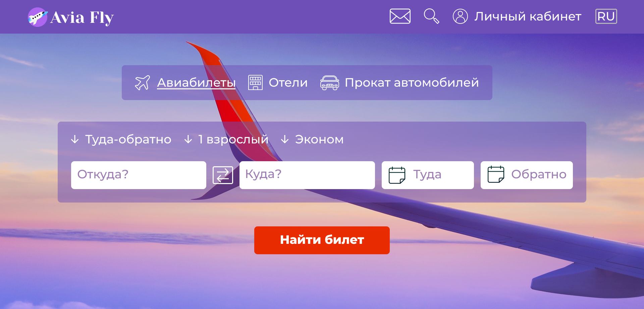The image size is (644, 309).
Task: Open calendar icon in Туда field
Action: (x=397, y=175)
